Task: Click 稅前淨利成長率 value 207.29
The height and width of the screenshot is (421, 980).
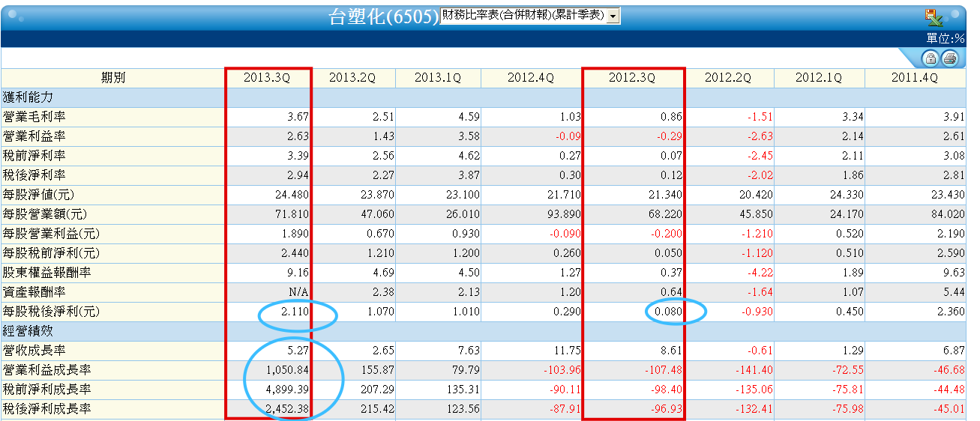Action: (378, 390)
